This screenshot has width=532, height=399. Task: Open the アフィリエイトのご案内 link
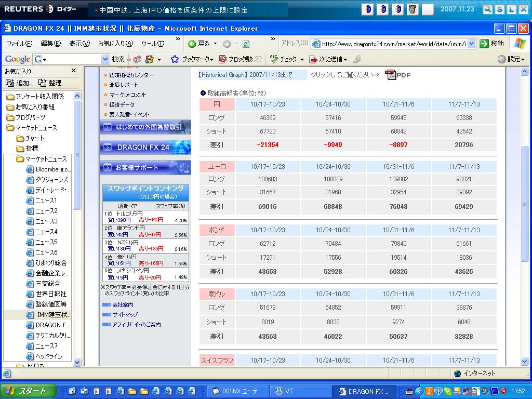click(137, 324)
